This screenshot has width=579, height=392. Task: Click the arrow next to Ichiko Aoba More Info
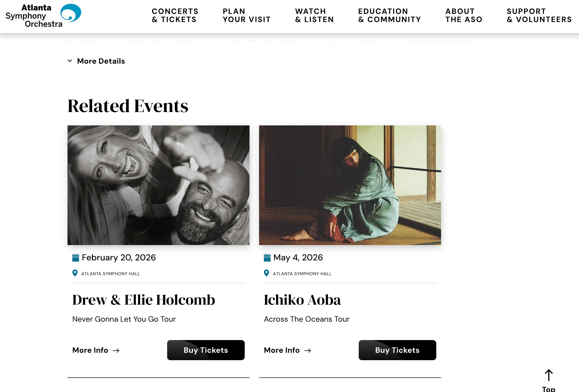[308, 350]
